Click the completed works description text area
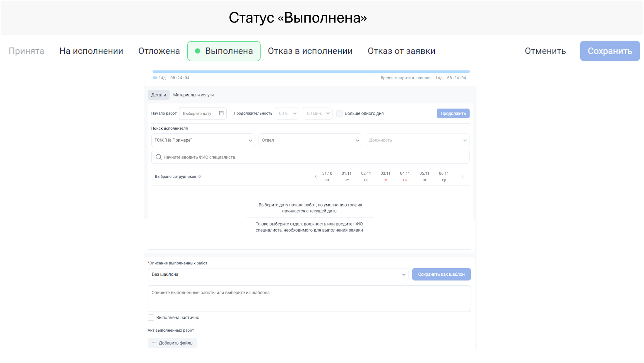Viewport: 644px width, 363px height. 309,299
